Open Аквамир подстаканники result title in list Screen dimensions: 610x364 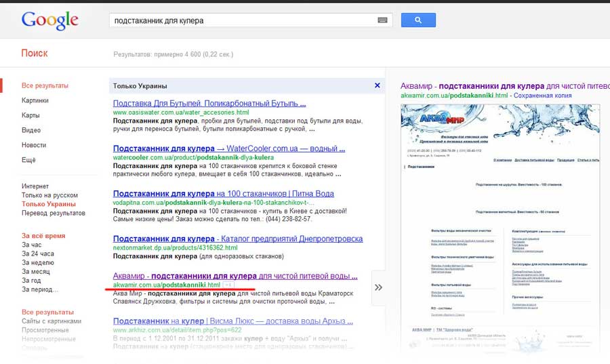point(235,276)
